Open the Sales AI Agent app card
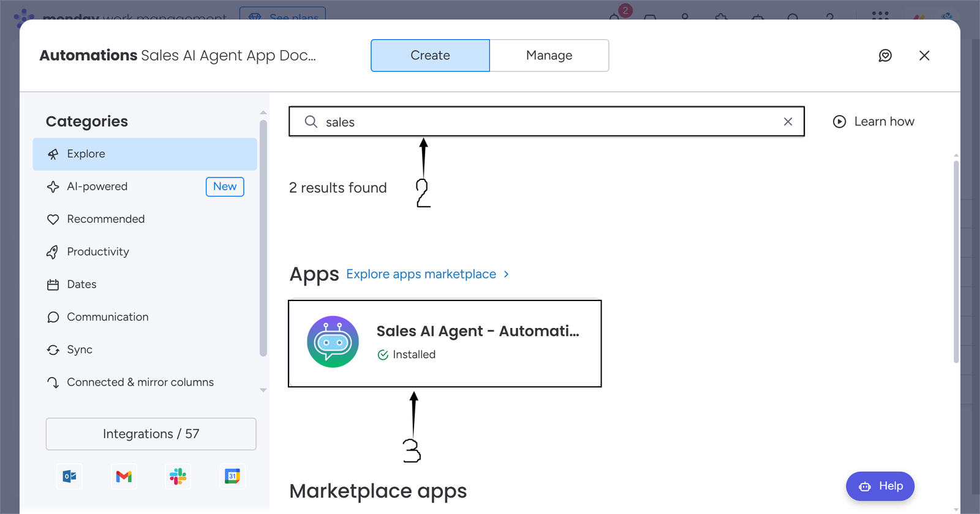Image resolution: width=980 pixels, height=514 pixels. pos(445,343)
